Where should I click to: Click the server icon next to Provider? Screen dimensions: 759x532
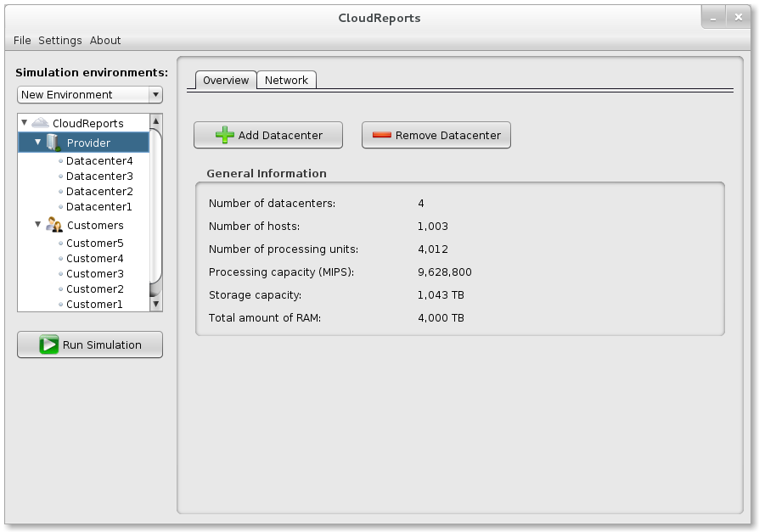52,142
